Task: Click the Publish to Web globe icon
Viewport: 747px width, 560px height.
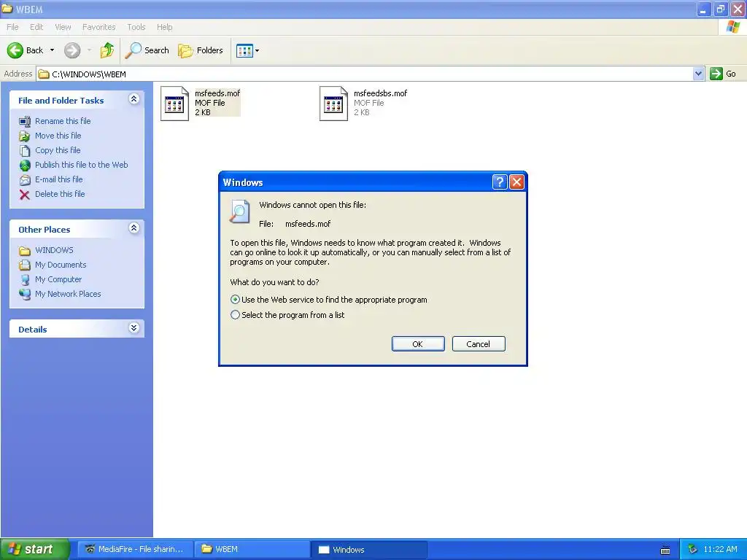Action: [25, 166]
